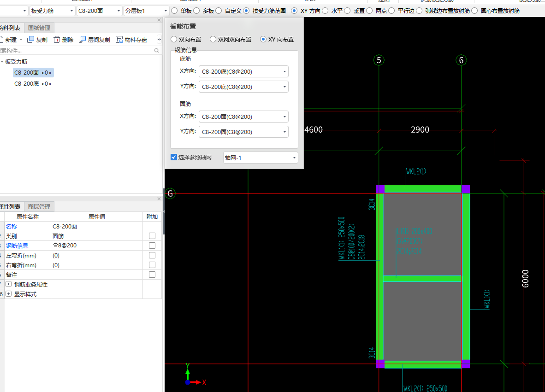Open 分层板1 layer dropdown
The image size is (545, 392).
pyautogui.click(x=146, y=11)
